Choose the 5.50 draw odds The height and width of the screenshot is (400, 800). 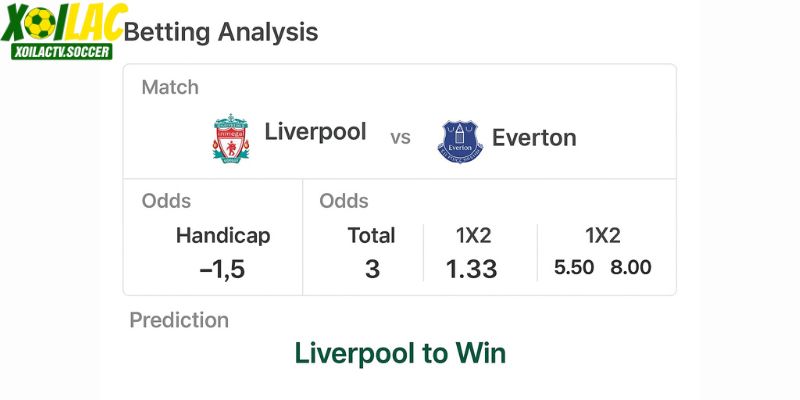[575, 267]
